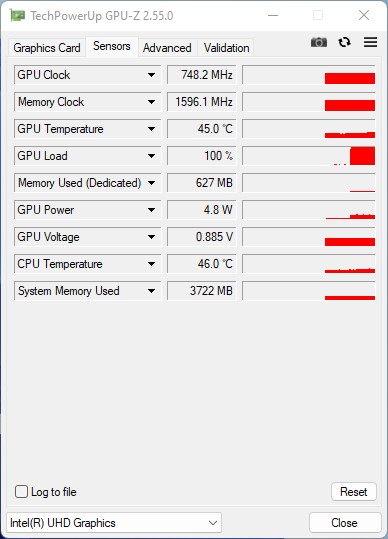Open the Advanced tab
The height and width of the screenshot is (539, 388).
pyautogui.click(x=167, y=48)
